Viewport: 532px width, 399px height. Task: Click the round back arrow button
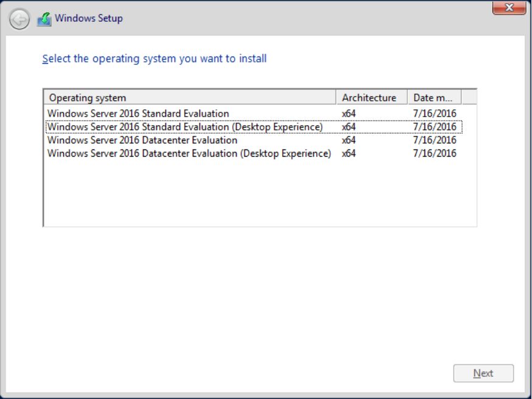[x=19, y=19]
